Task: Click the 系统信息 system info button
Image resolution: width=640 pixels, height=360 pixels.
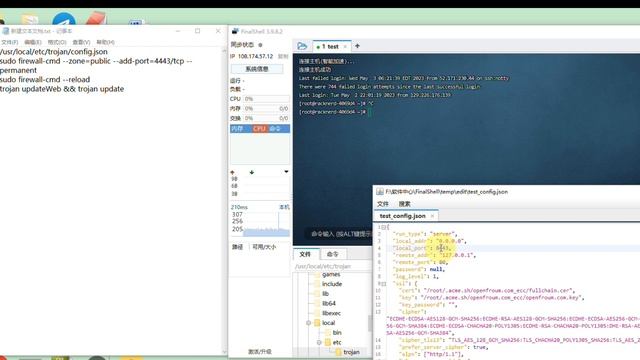Action: coord(257,69)
